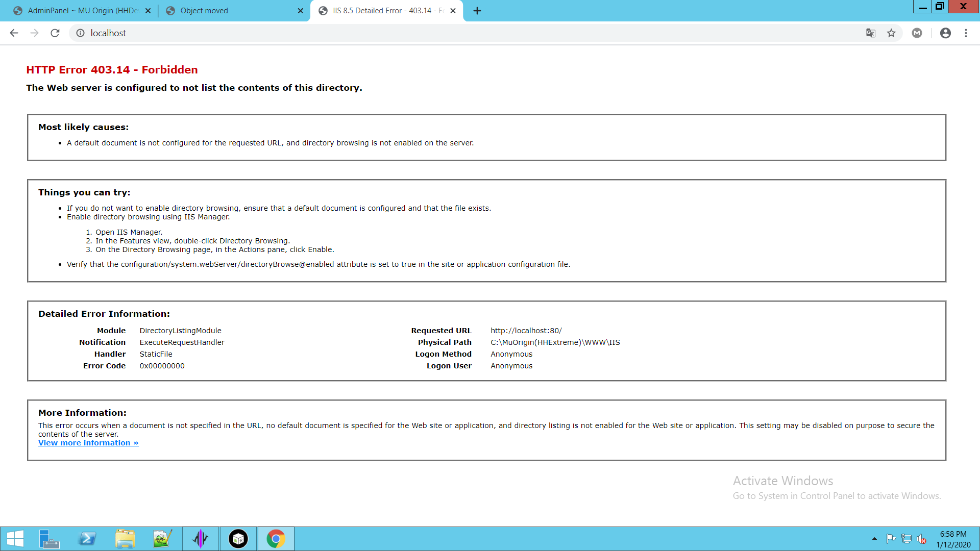The height and width of the screenshot is (551, 980).
Task: Click the View more information link
Action: [88, 443]
